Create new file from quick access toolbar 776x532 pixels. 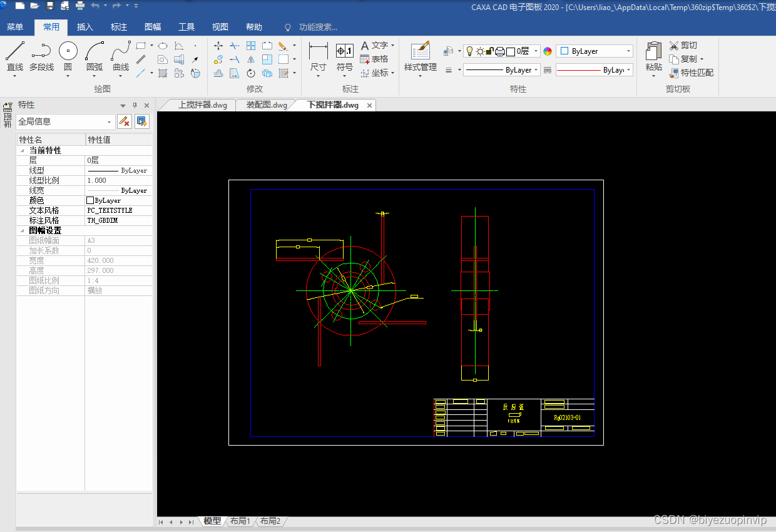20,6
